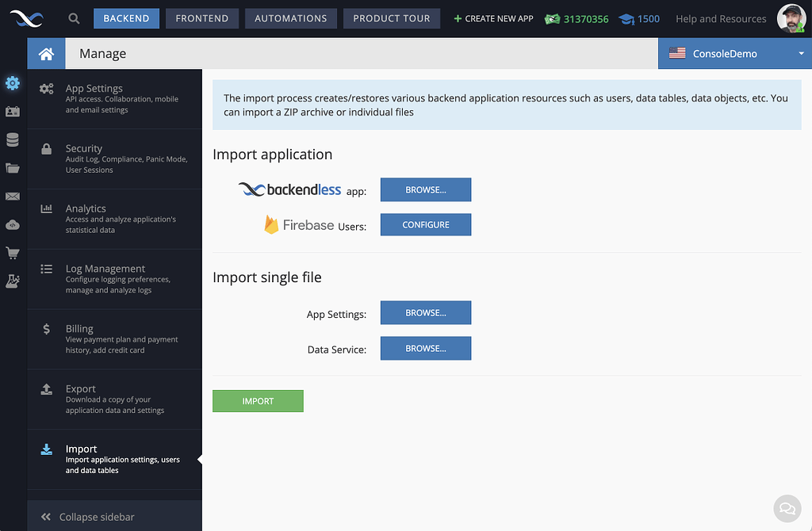Select the lab flask icon in sidebar

pos(12,280)
